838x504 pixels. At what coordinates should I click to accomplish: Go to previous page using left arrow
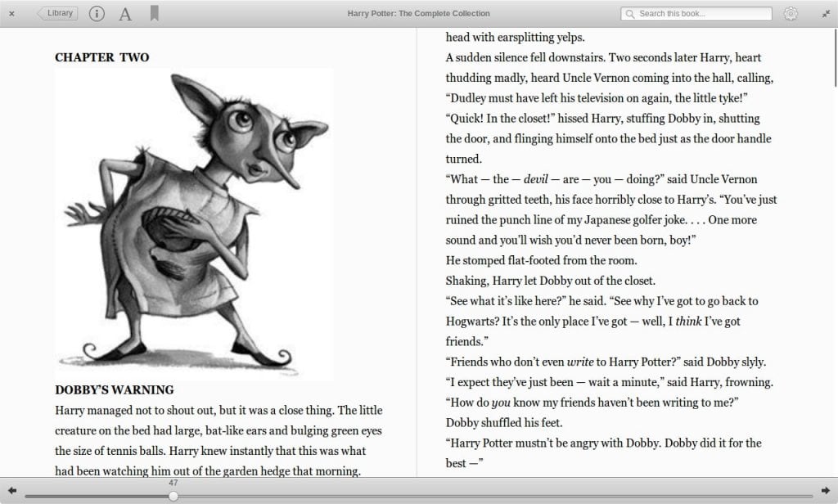pos(11,490)
